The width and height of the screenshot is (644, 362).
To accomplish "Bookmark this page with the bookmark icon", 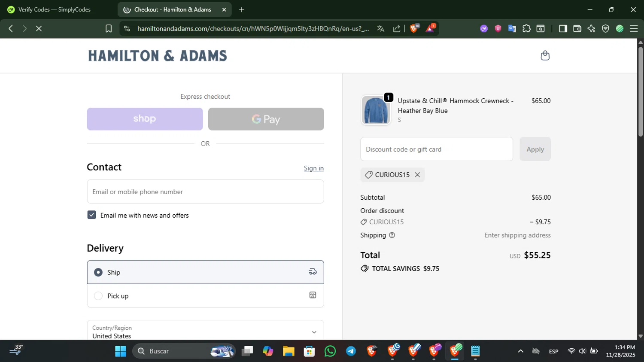I will click(109, 29).
